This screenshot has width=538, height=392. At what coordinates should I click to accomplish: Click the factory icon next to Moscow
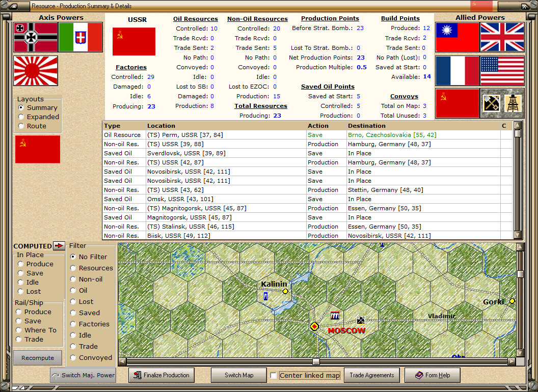tap(335, 316)
